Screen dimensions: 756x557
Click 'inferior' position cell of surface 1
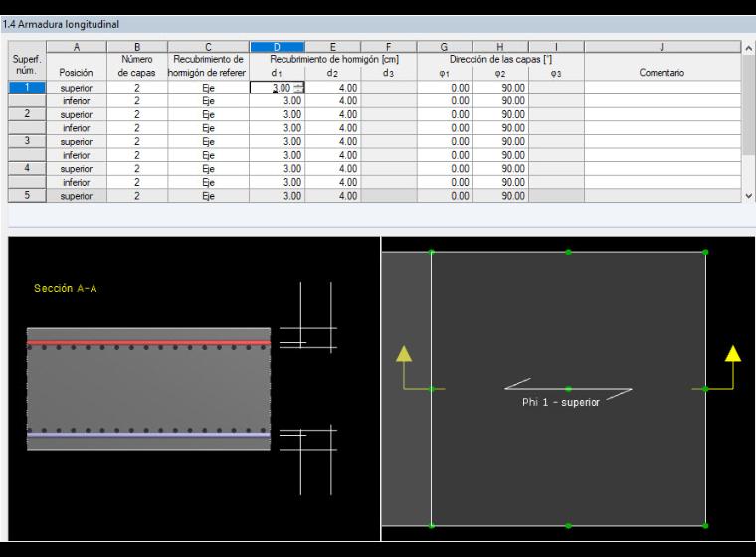pos(77,101)
